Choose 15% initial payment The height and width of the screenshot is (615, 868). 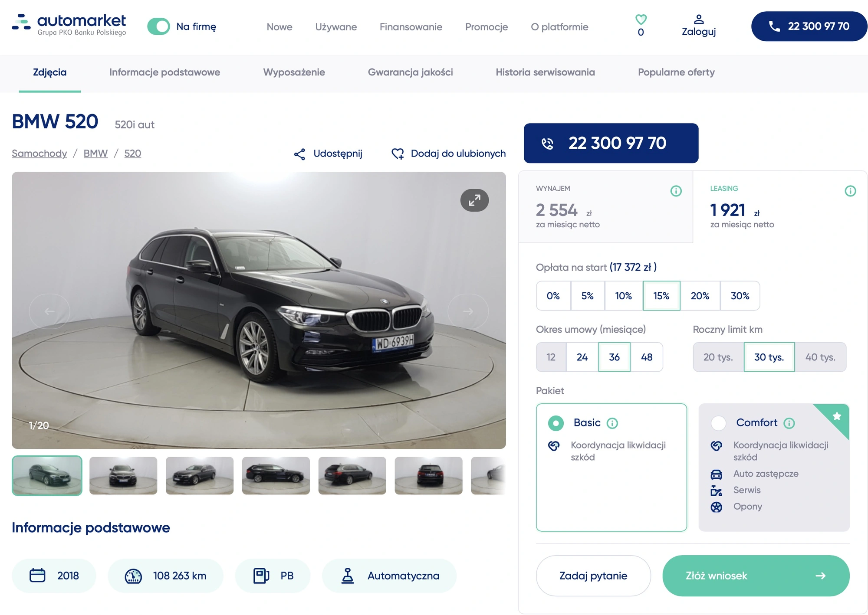[661, 296]
